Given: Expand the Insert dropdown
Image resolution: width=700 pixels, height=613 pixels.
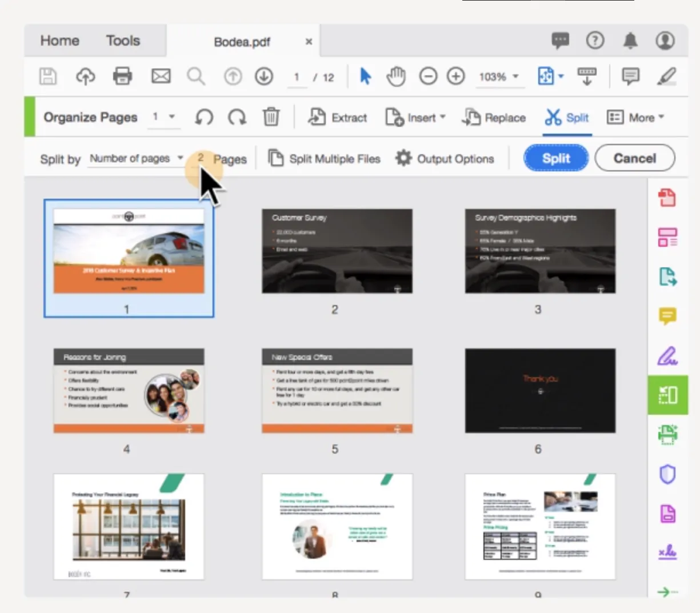Looking at the screenshot, I should pos(415,118).
